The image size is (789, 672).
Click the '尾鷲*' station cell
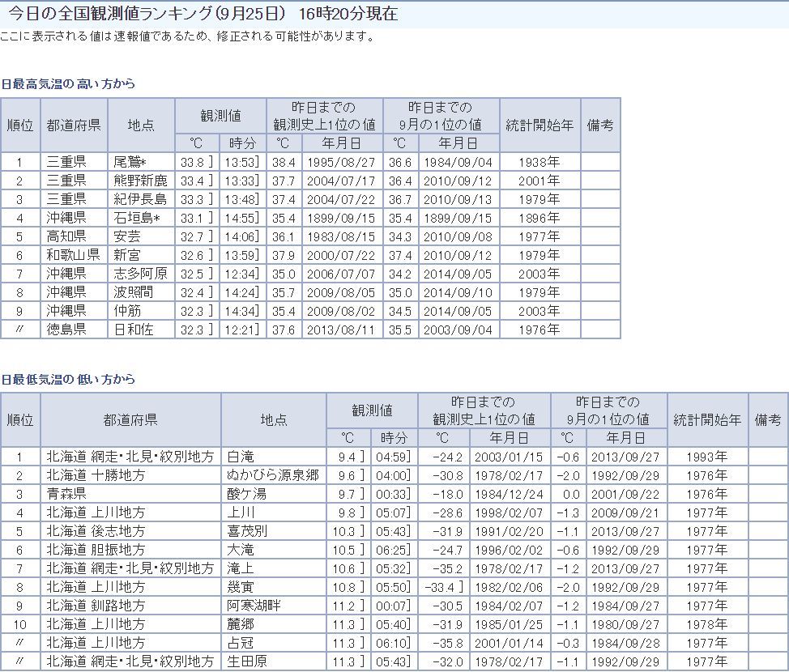141,162
